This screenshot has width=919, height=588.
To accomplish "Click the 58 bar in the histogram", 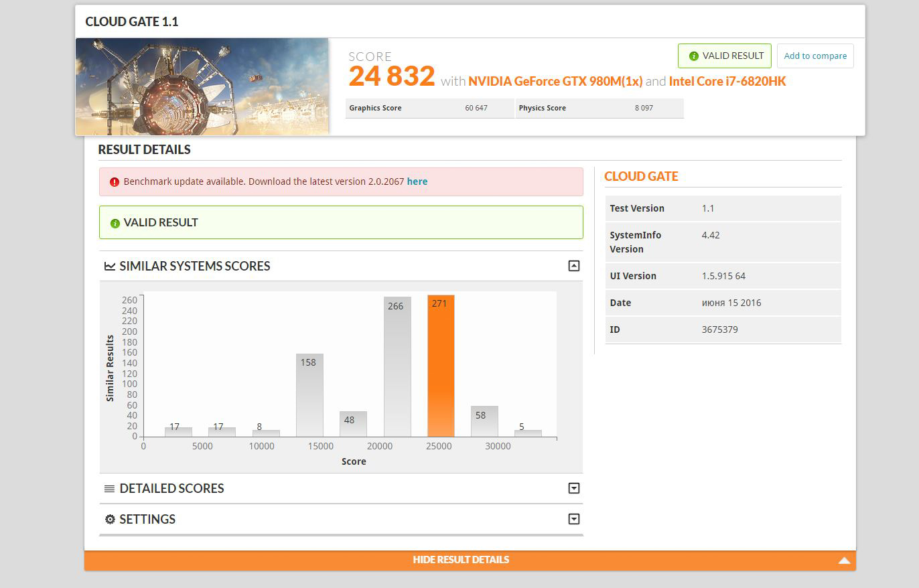I will tap(484, 421).
